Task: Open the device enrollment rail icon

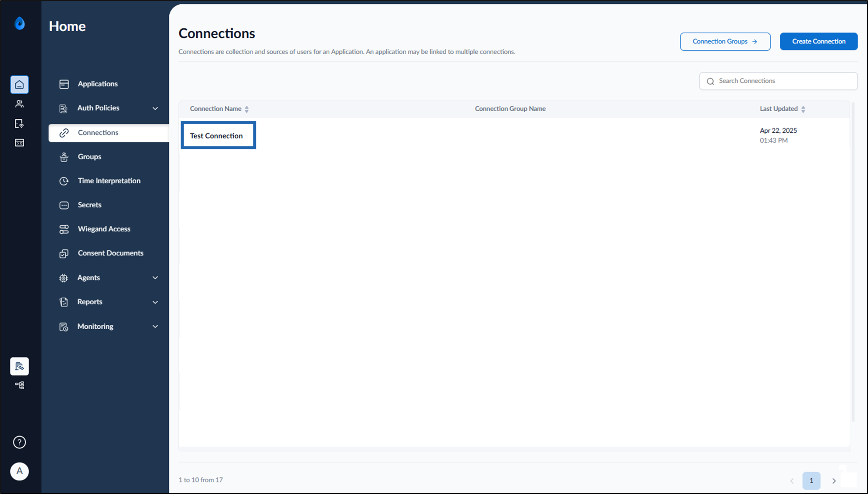Action: (19, 124)
